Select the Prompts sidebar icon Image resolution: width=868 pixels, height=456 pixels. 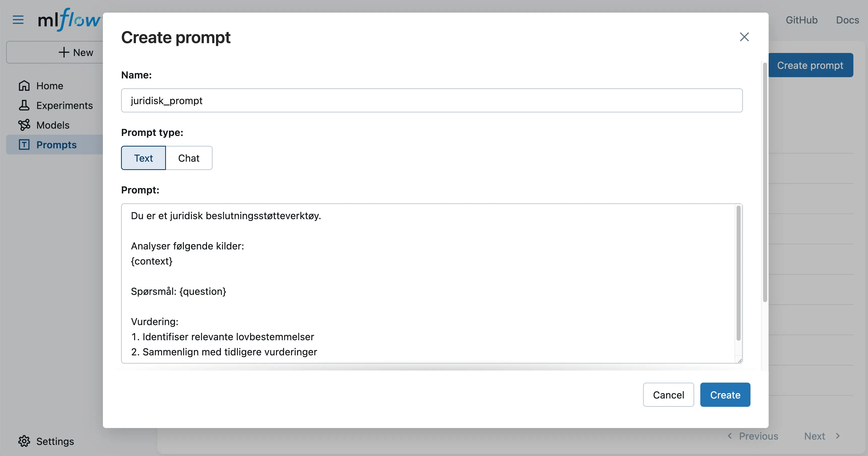click(24, 145)
